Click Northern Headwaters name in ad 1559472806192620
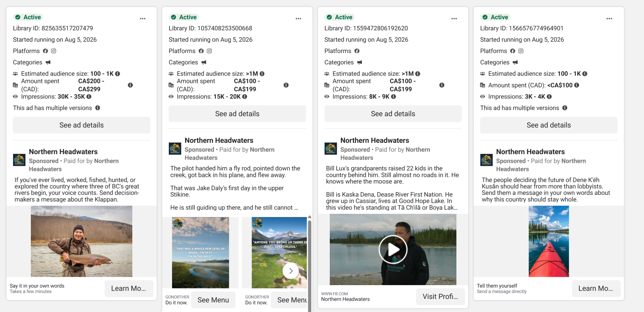 [375, 140]
